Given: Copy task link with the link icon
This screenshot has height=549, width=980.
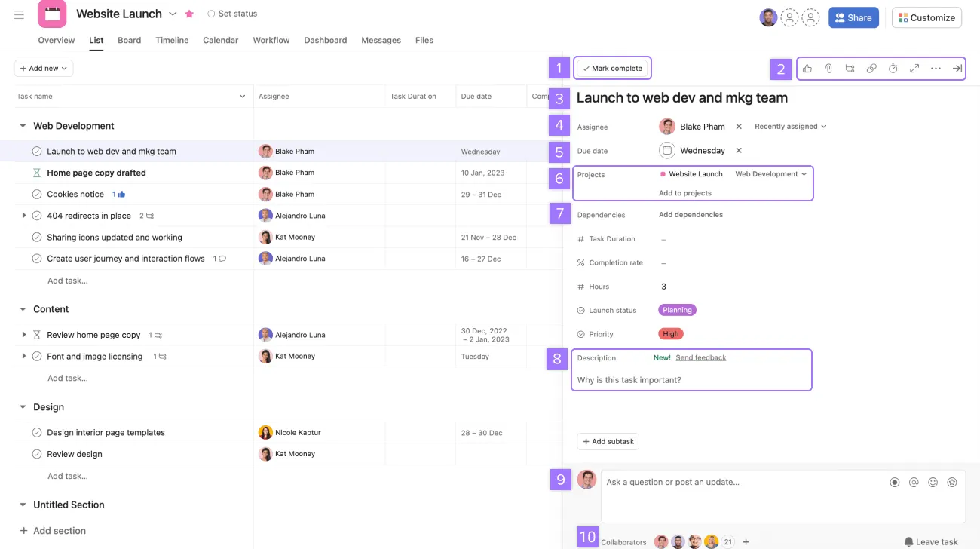Looking at the screenshot, I should [x=871, y=69].
